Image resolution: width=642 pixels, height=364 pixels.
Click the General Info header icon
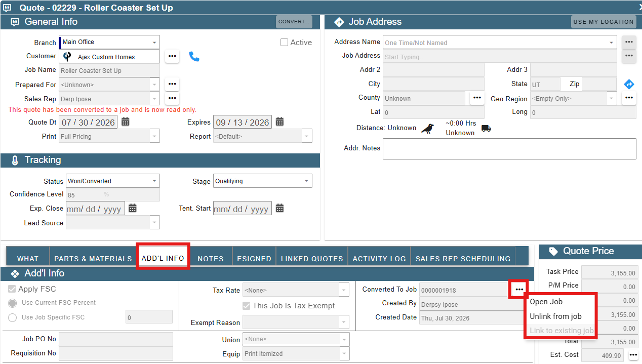15,22
